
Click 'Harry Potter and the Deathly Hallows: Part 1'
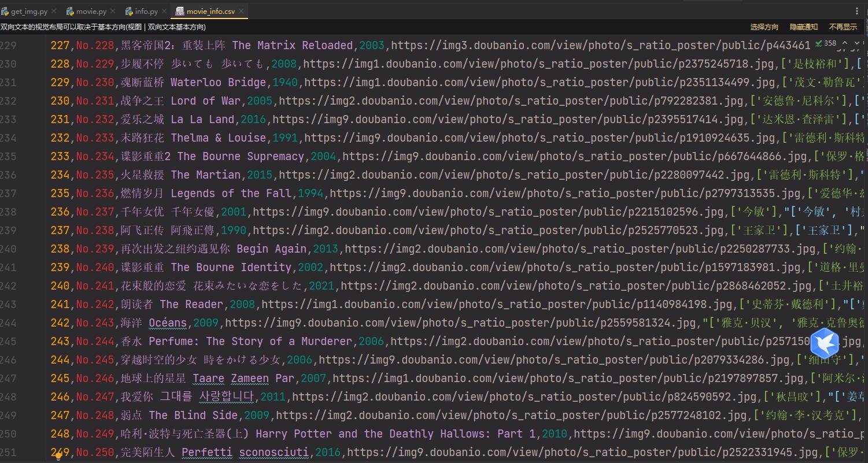pos(396,434)
